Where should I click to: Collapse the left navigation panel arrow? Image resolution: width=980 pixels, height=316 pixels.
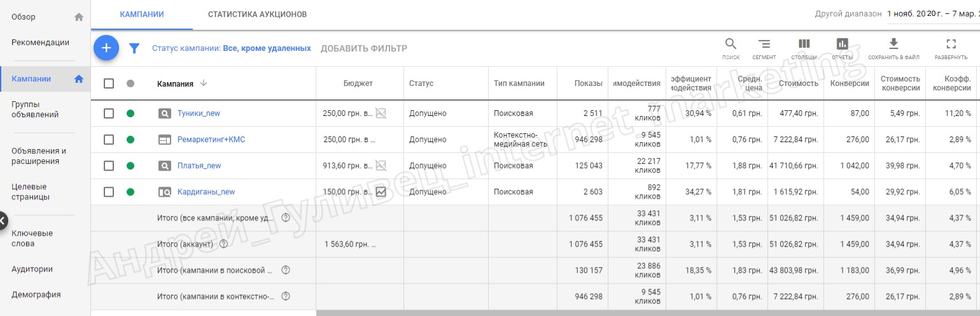click(3, 220)
